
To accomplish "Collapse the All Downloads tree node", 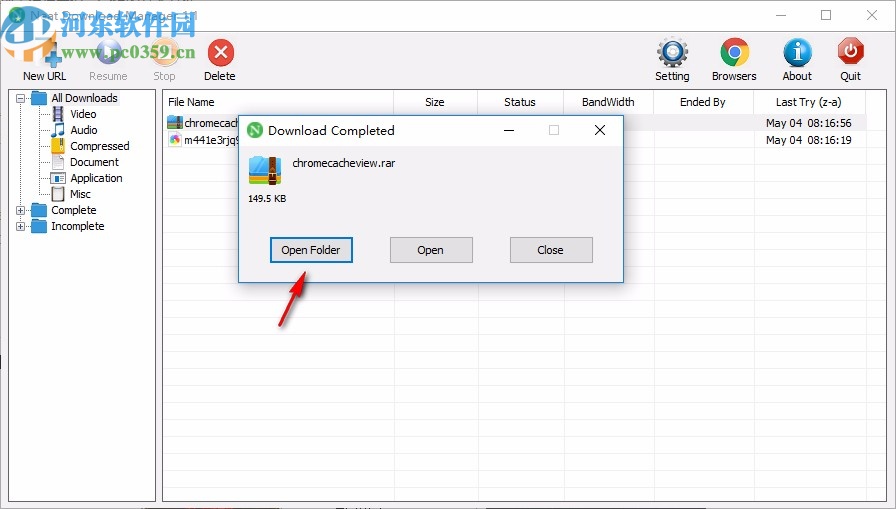I will (20, 98).
